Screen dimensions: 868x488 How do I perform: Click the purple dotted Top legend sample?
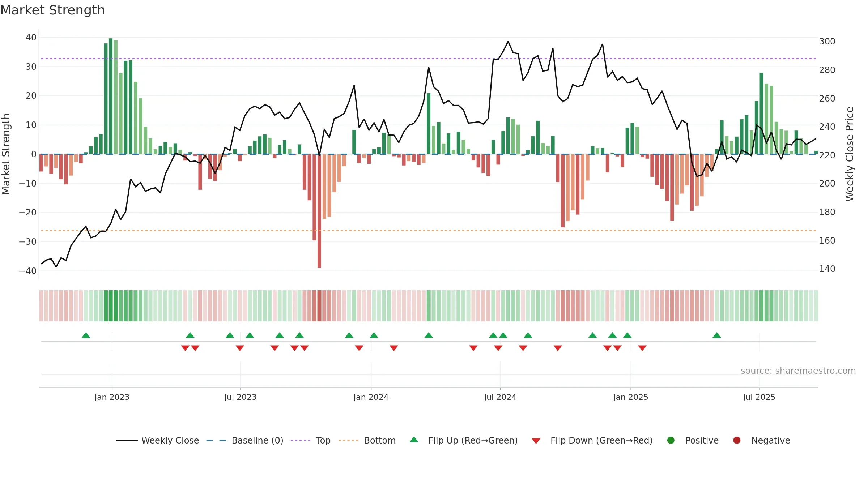click(301, 440)
